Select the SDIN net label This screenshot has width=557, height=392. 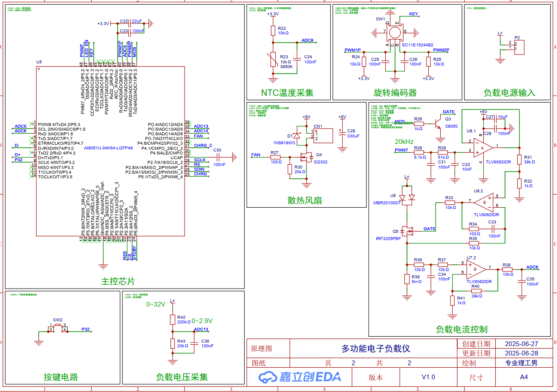[x=199, y=169]
